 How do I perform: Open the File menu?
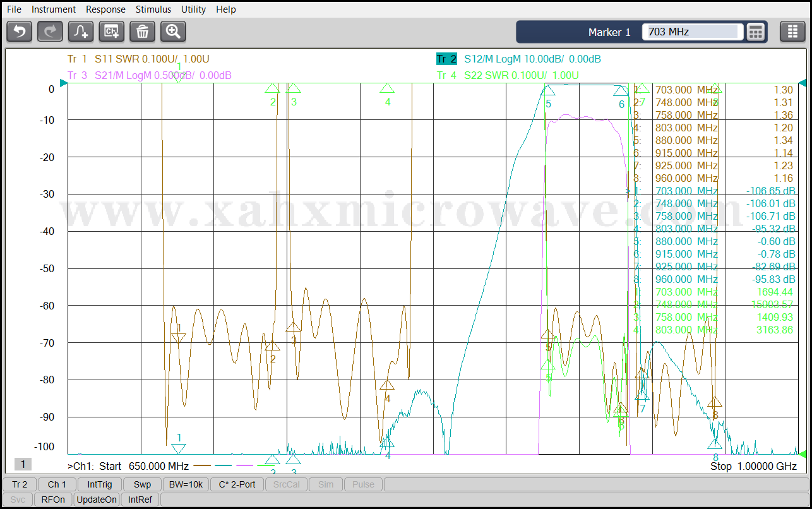(14, 9)
